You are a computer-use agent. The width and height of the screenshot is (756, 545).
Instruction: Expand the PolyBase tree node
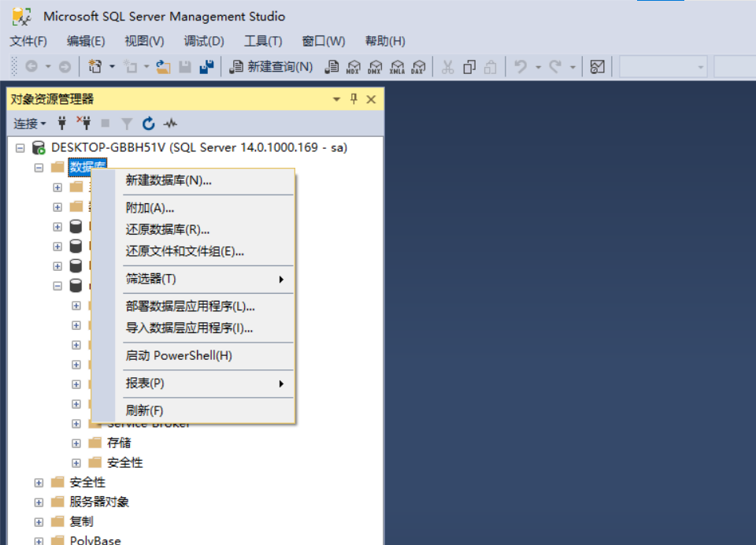click(39, 541)
